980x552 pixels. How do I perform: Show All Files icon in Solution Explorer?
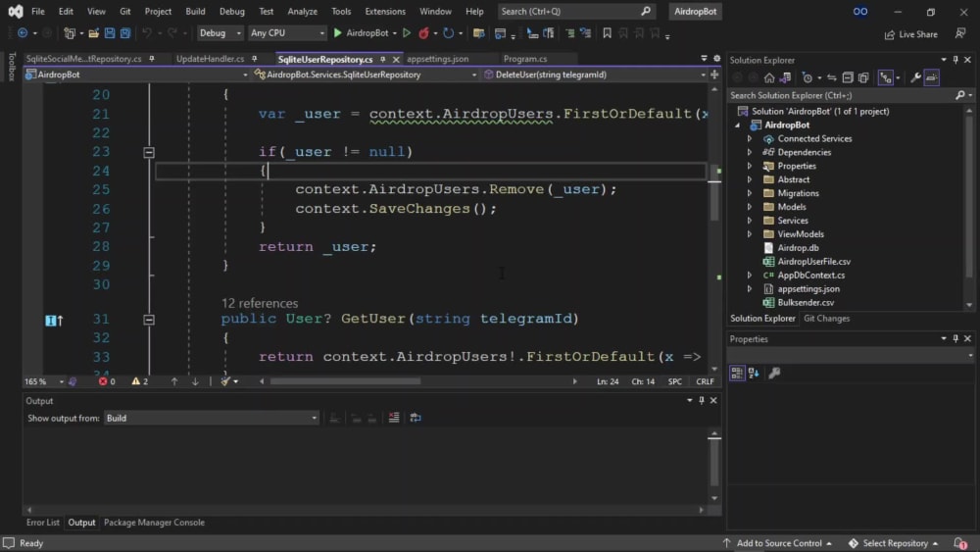[x=863, y=77]
